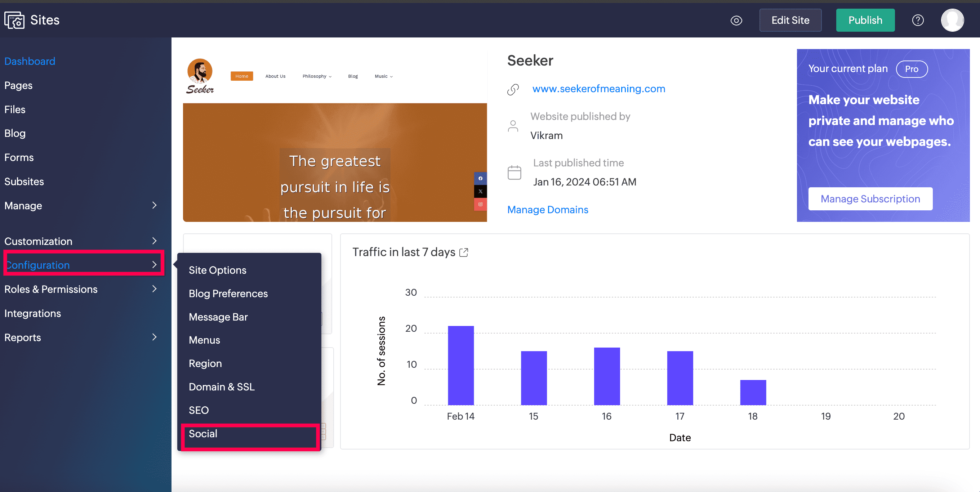The width and height of the screenshot is (980, 492).
Task: Select Social from Configuration menu
Action: 203,433
